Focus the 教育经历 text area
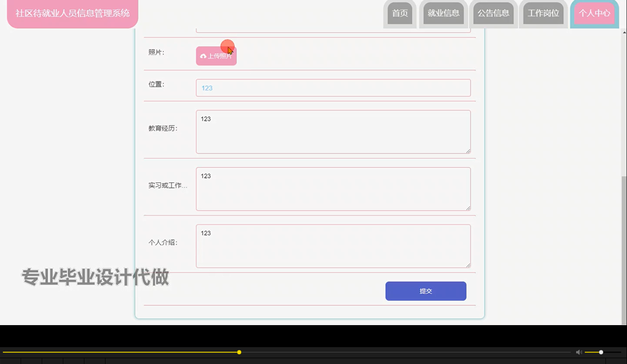 (333, 132)
